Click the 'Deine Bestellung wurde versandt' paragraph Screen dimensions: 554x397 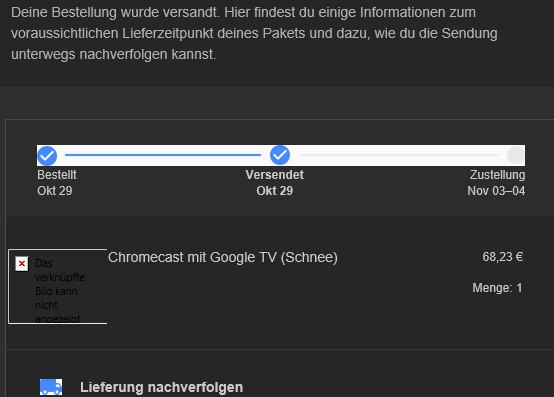click(254, 33)
